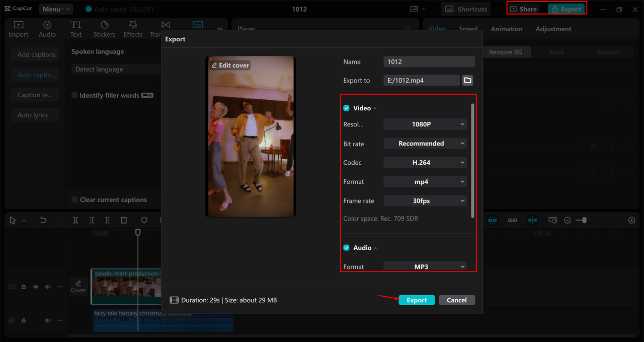
Task: Mute the video track
Action: pos(48,287)
